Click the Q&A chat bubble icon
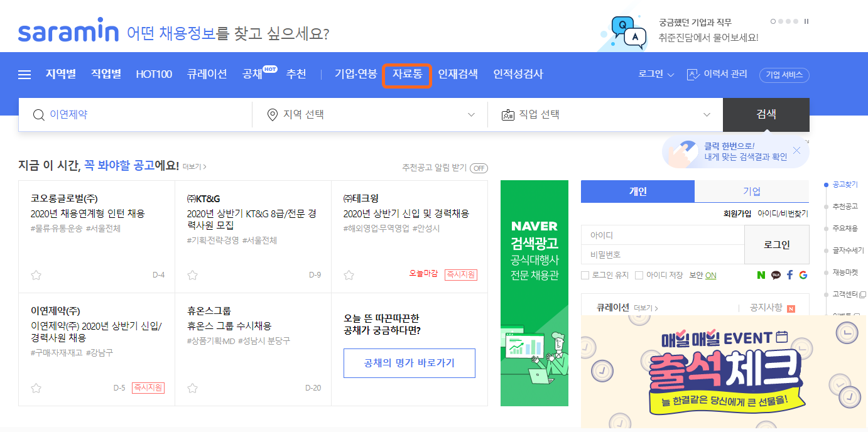The image size is (868, 432). pyautogui.click(x=627, y=33)
